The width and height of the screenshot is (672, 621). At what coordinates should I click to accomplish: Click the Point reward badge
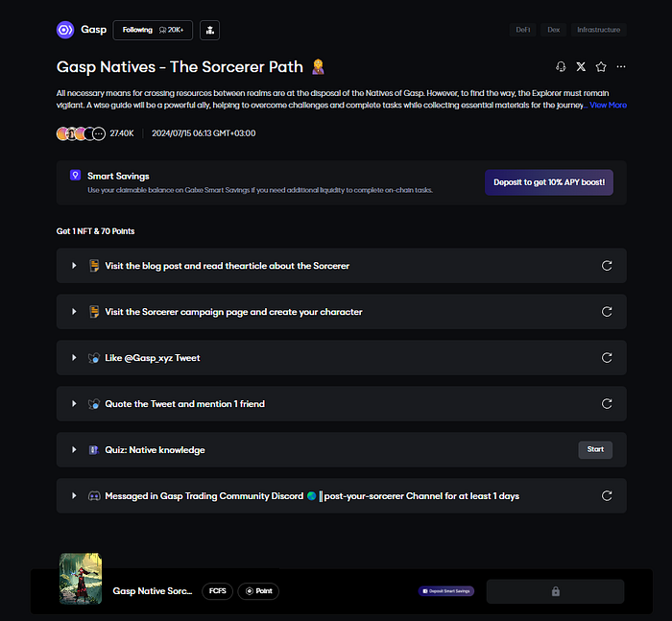(258, 591)
